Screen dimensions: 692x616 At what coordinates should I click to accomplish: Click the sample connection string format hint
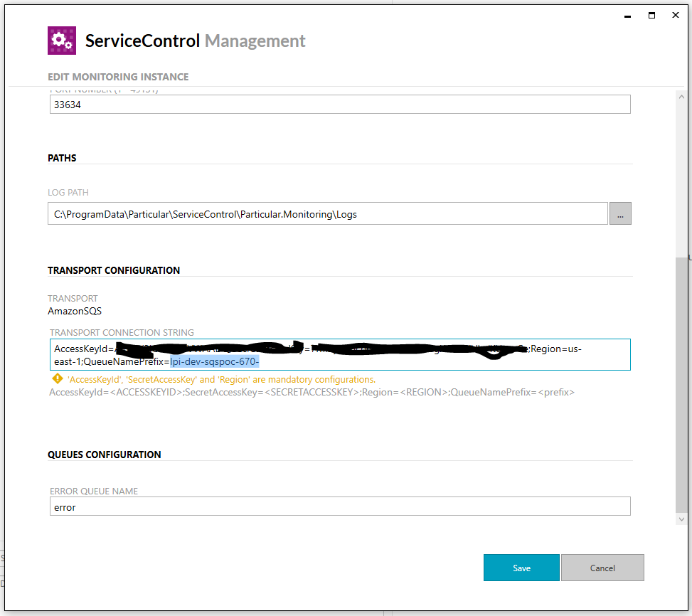point(312,392)
